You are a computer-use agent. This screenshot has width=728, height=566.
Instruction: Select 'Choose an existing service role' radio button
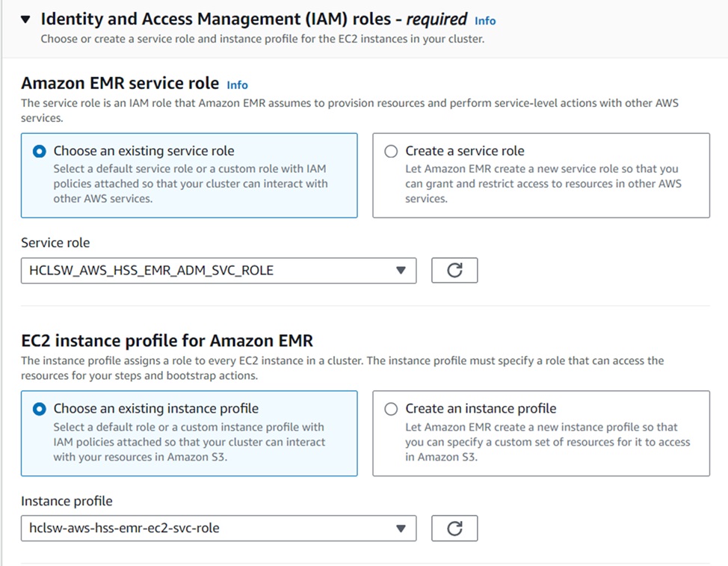(40, 151)
